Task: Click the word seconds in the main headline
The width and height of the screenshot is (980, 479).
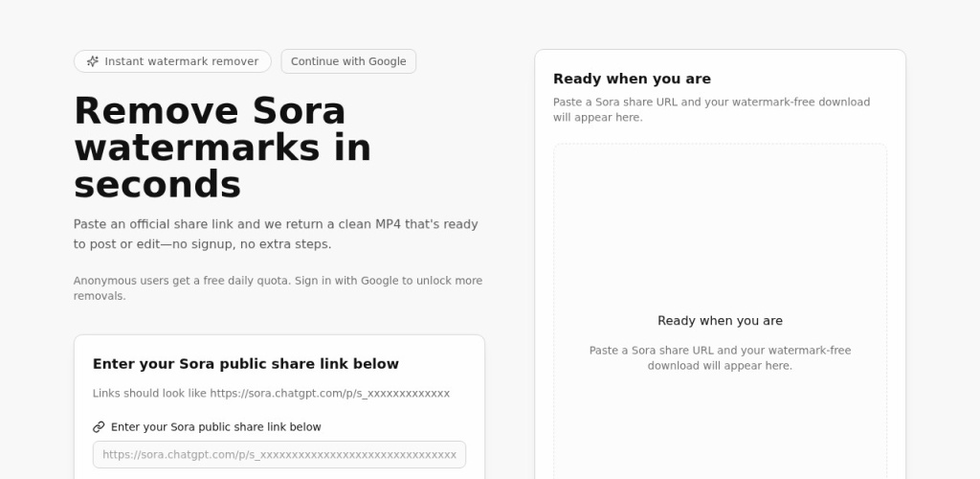Action: tap(157, 183)
